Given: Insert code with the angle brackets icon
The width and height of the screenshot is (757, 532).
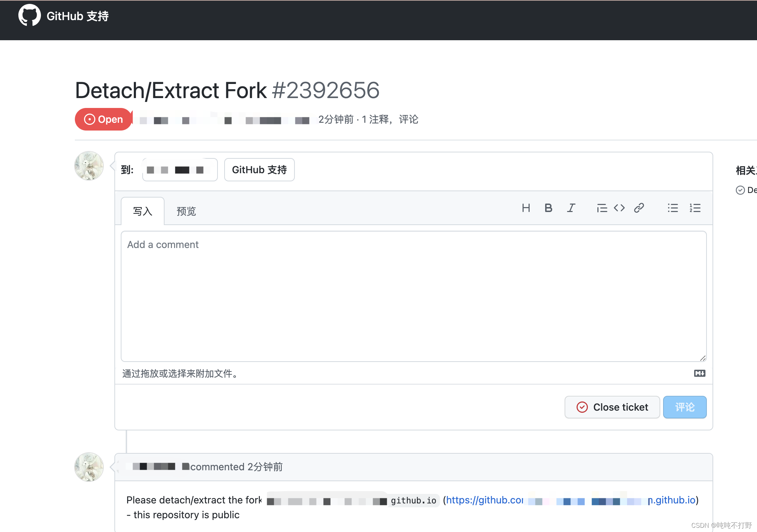Looking at the screenshot, I should click(x=619, y=208).
